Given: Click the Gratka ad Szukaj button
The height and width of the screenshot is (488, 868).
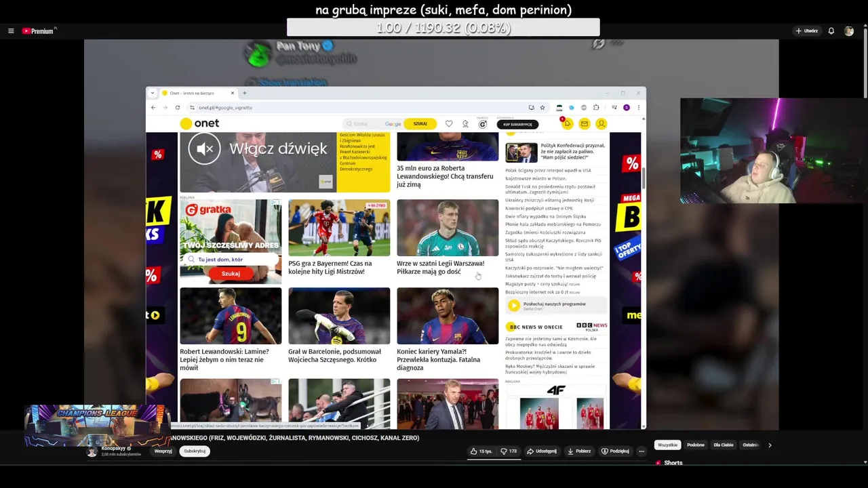Looking at the screenshot, I should [x=231, y=273].
